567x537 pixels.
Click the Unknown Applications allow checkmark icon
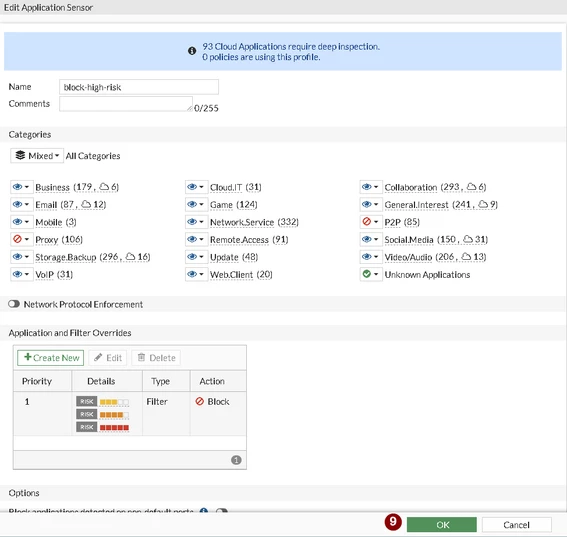[367, 274]
